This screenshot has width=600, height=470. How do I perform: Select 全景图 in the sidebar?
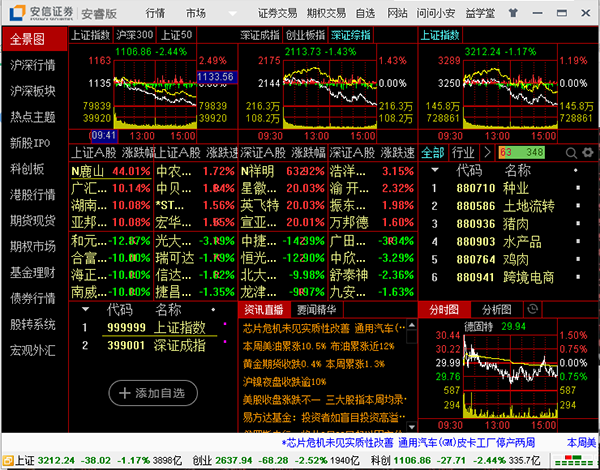click(34, 39)
